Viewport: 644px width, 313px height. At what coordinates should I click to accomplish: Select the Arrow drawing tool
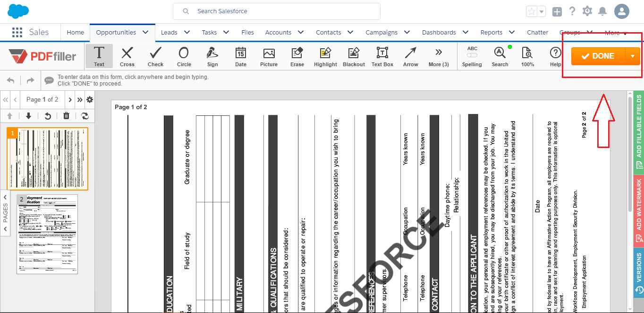point(411,56)
